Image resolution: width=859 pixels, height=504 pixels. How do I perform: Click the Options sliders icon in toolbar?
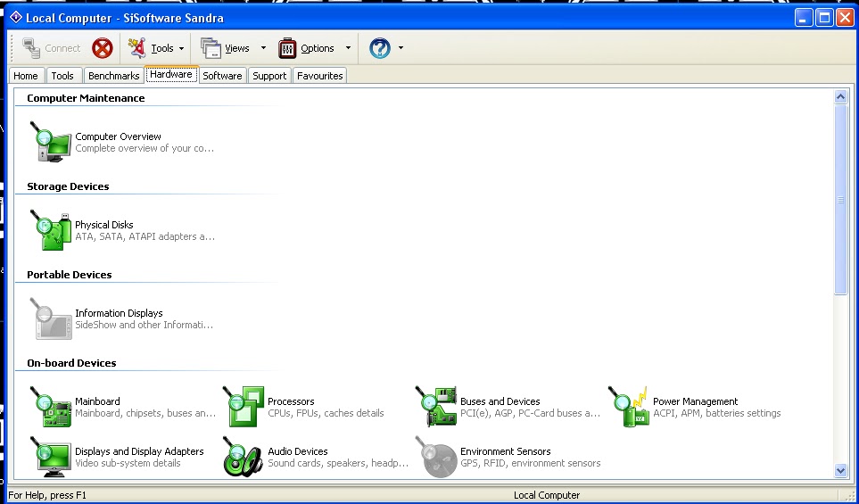point(287,48)
